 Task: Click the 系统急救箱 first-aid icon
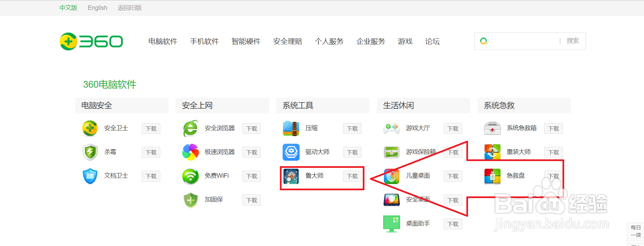coord(492,128)
